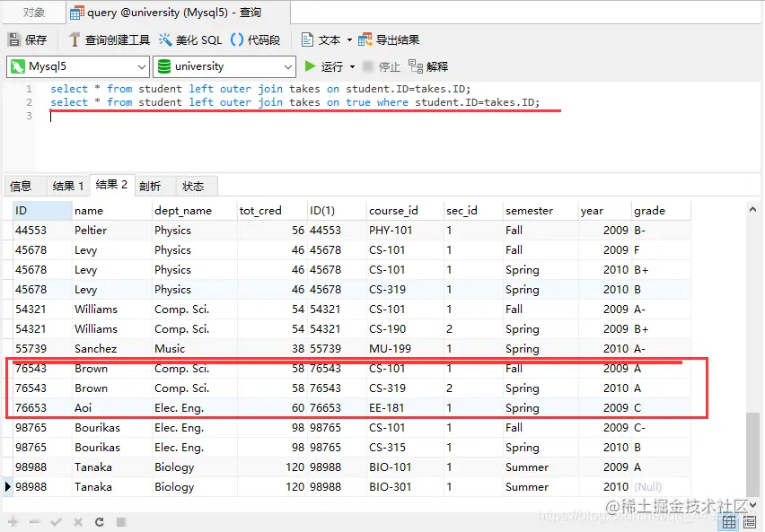Select the Sanchez name cell
The image size is (765, 532).
coord(111,349)
